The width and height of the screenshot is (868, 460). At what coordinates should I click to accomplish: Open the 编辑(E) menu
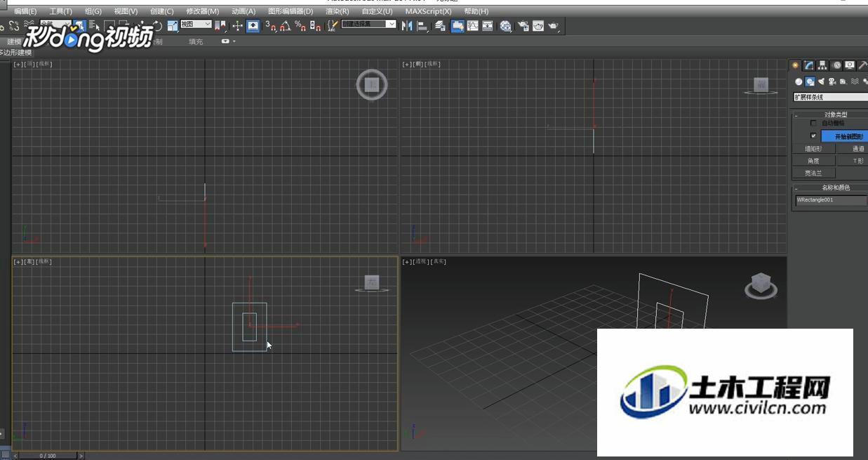[25, 11]
